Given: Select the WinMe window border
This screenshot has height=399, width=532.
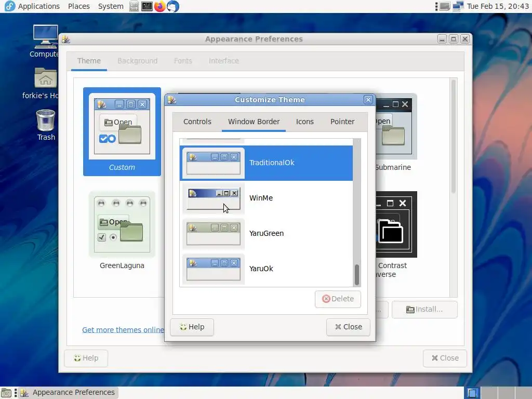Looking at the screenshot, I should pyautogui.click(x=267, y=198).
